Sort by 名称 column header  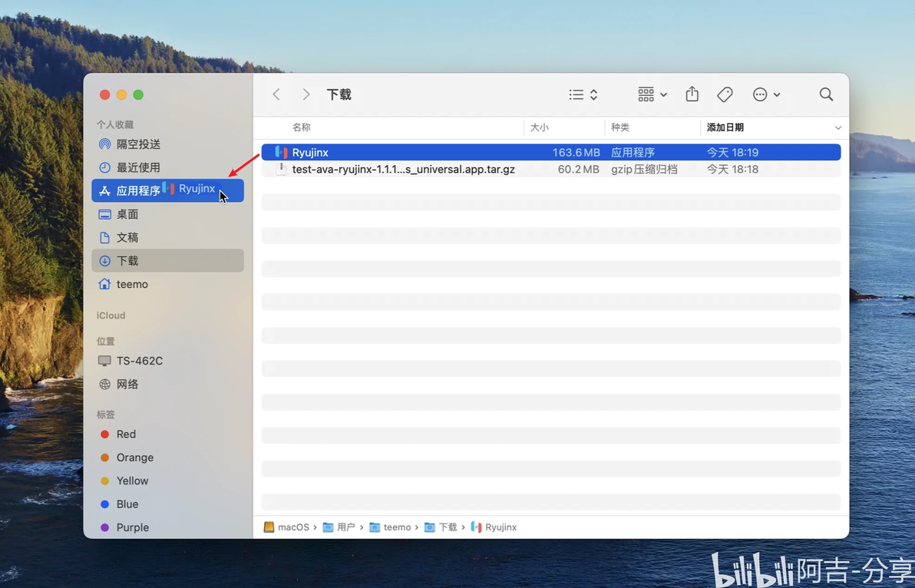[302, 127]
